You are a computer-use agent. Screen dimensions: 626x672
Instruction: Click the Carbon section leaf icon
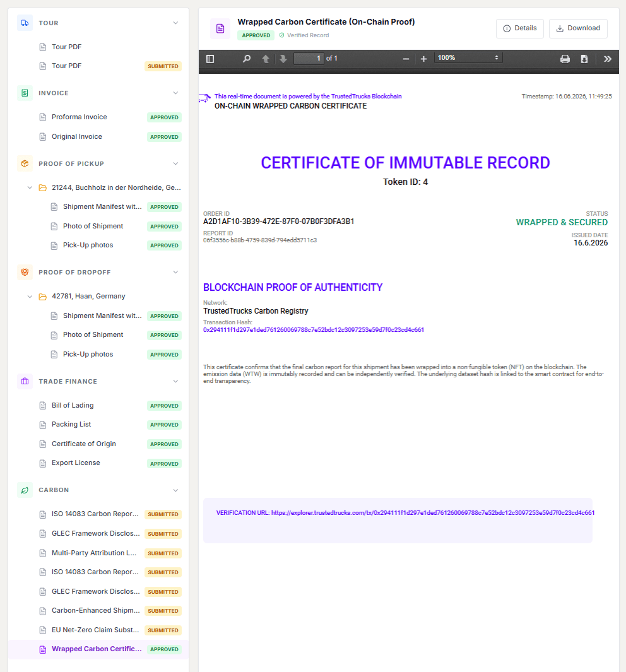[x=25, y=490]
